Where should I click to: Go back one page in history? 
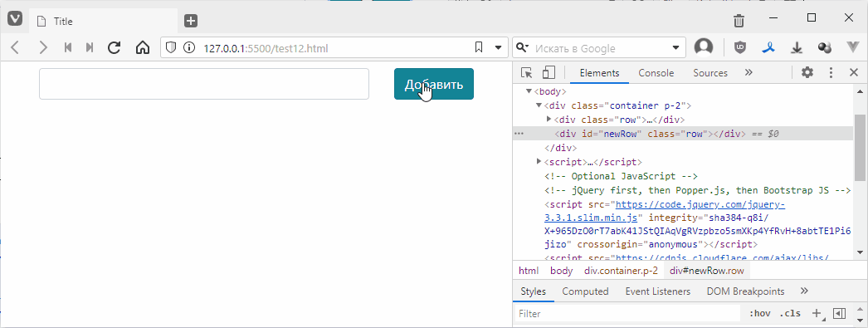coord(15,48)
